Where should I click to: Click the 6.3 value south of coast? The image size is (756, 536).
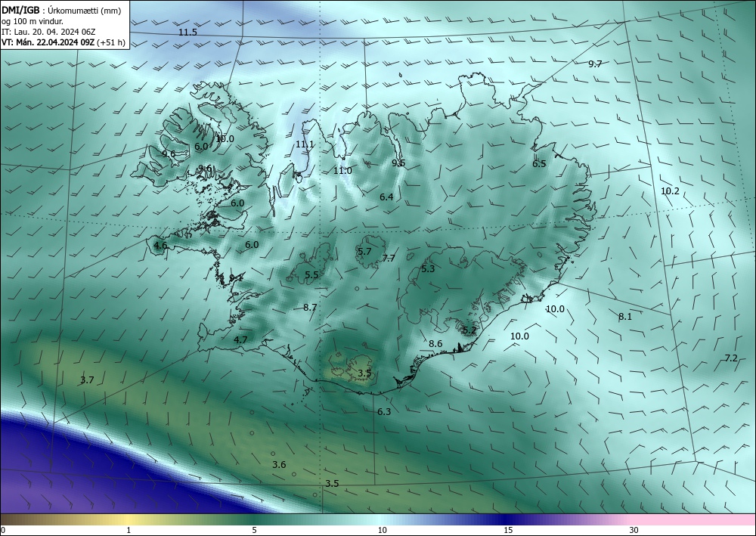pos(384,412)
